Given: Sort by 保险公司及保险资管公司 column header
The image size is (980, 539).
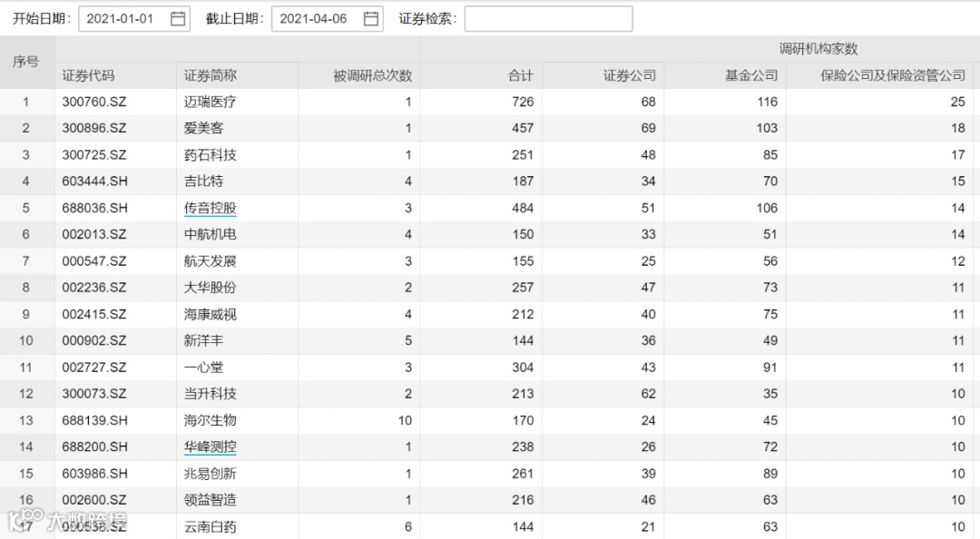Looking at the screenshot, I should 893,75.
